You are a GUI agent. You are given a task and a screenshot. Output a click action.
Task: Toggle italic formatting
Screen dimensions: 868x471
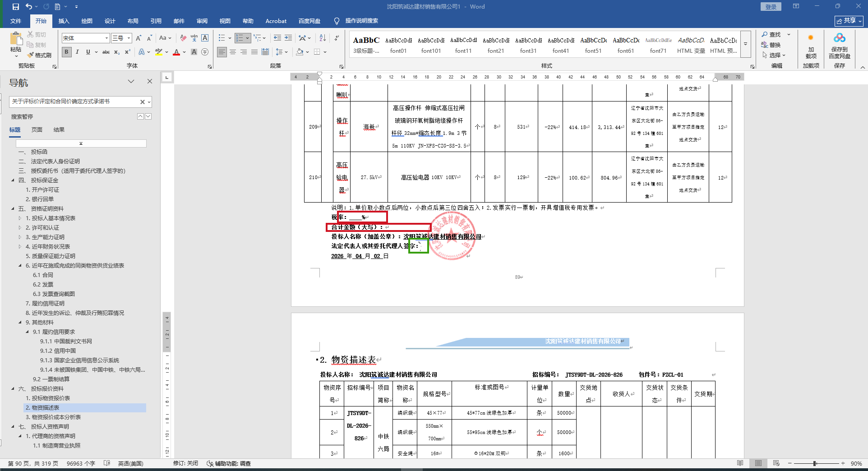(77, 52)
